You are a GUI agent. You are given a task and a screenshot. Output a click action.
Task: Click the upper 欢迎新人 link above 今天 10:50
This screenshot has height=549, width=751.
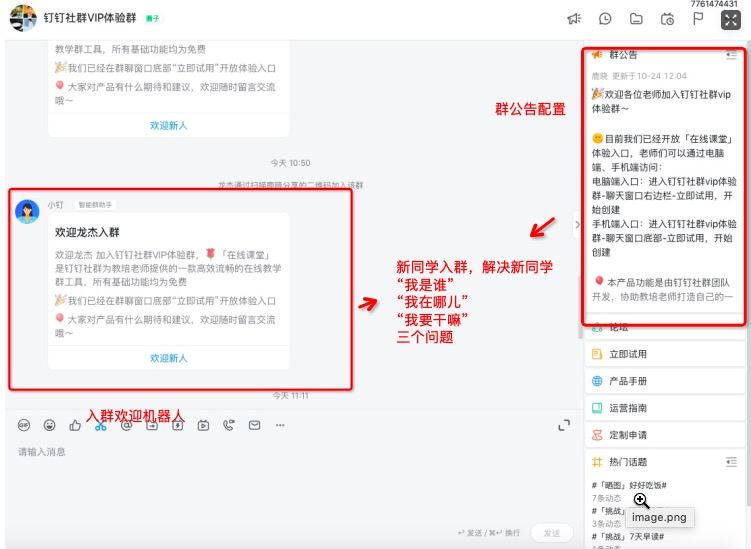(x=169, y=126)
